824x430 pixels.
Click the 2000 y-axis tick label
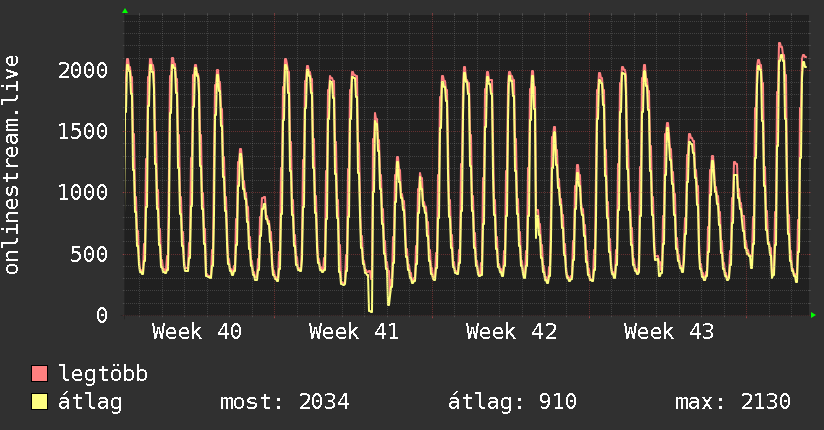[83, 70]
